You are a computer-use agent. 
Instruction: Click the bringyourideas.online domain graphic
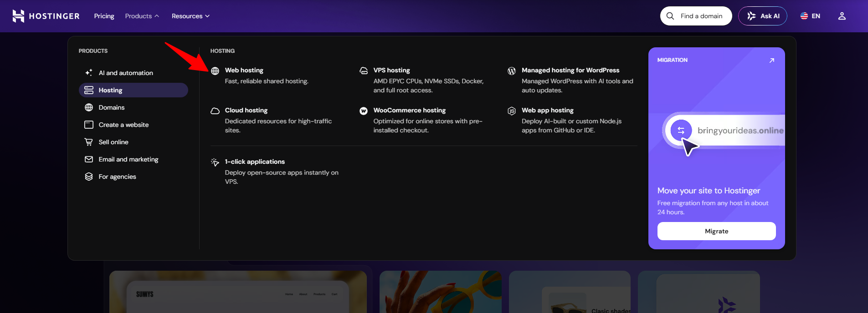coord(724,131)
